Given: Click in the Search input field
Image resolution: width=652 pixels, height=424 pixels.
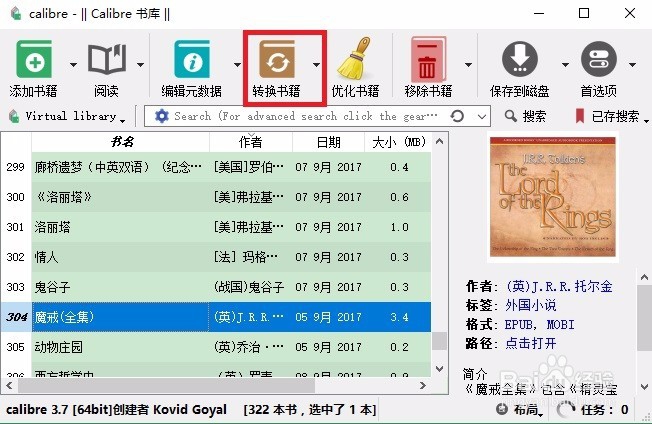Looking at the screenshot, I should (306, 116).
